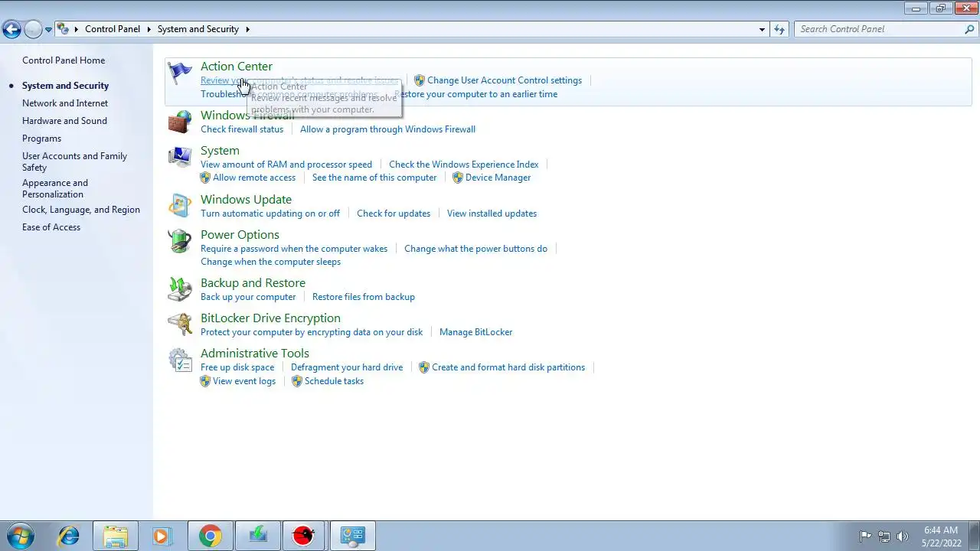Screen dimensions: 980x551
Task: Open Change User Account Control settings
Action: (x=505, y=80)
